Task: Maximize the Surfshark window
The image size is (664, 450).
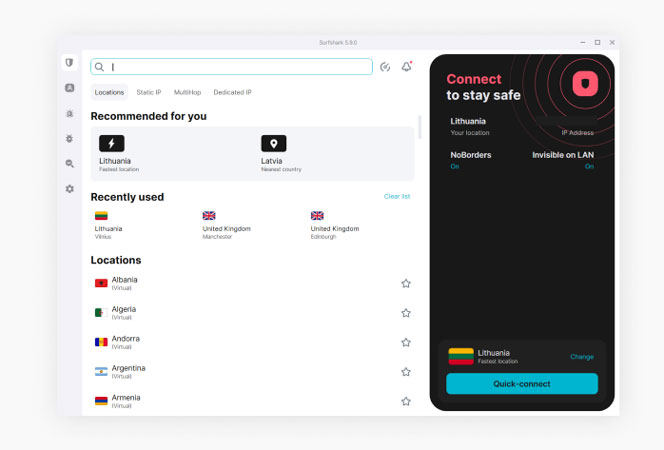Action: point(598,42)
